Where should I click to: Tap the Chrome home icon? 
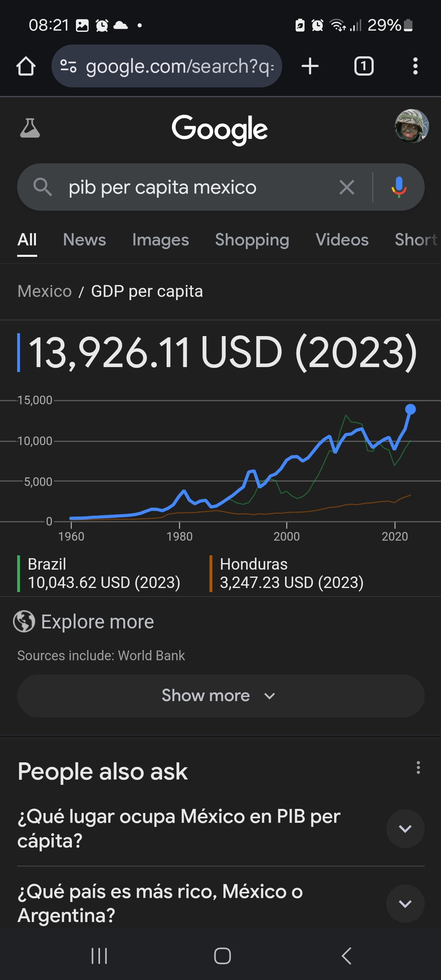(26, 66)
